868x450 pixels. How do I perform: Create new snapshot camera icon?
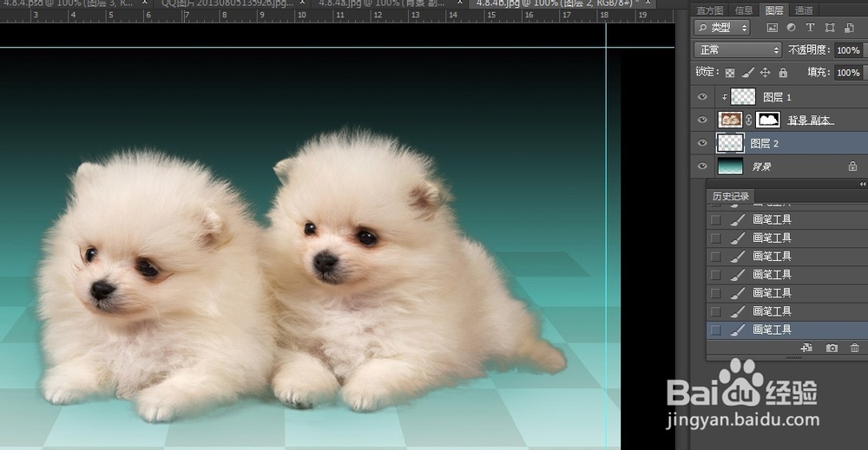832,348
